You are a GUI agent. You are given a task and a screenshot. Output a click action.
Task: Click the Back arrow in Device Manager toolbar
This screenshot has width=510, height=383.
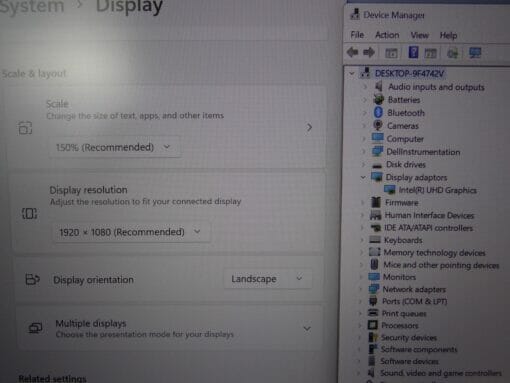(352, 52)
